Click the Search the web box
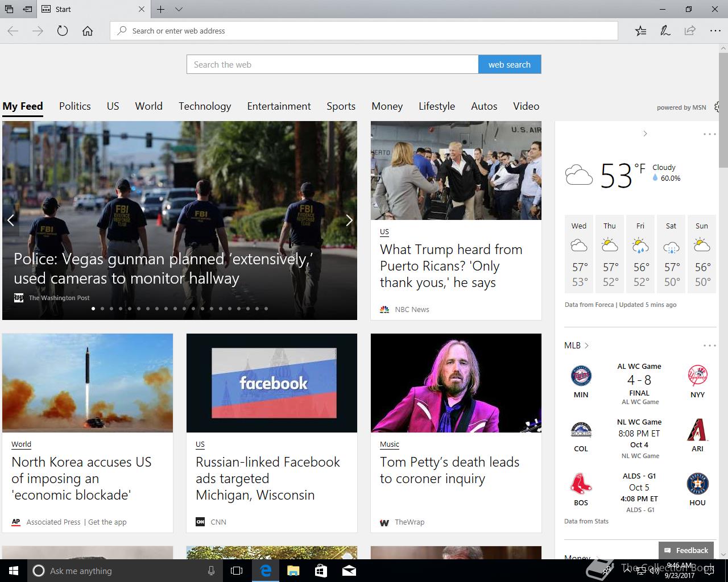Screen dimensions: 728x582 coord(333,64)
